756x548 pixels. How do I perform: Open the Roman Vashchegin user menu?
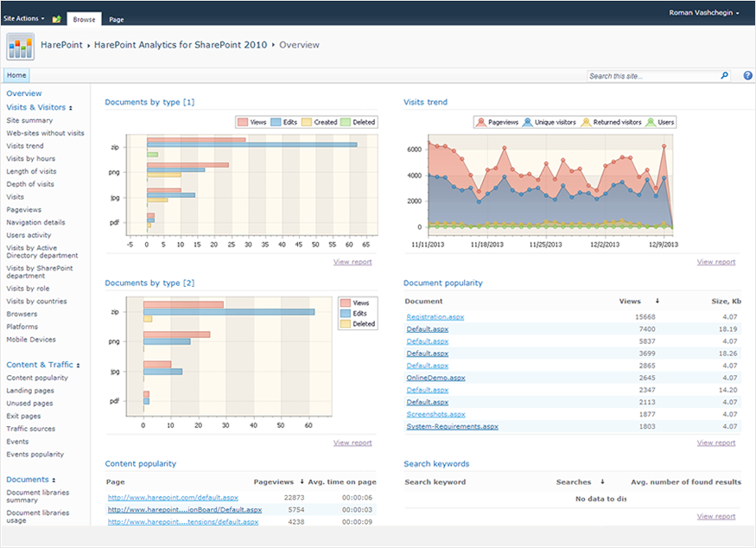(703, 13)
